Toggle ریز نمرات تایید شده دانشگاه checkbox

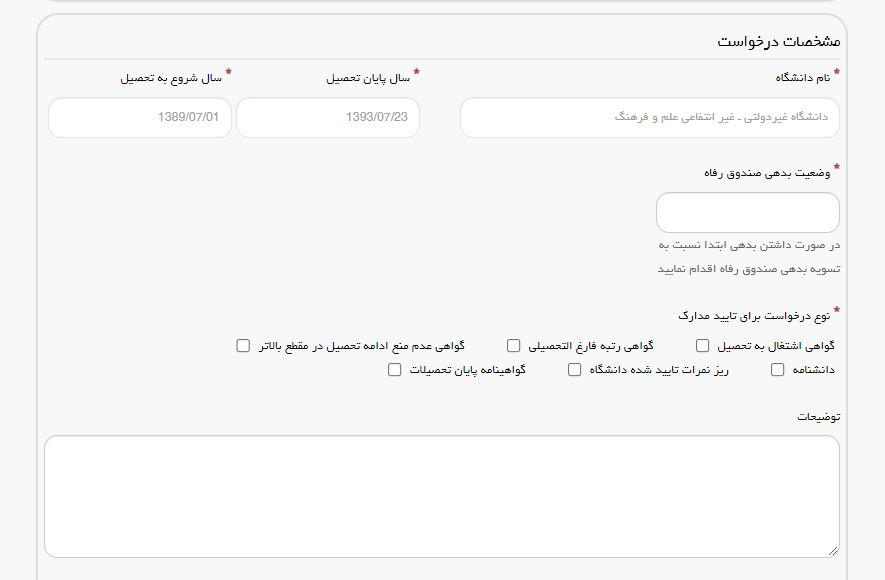point(574,370)
